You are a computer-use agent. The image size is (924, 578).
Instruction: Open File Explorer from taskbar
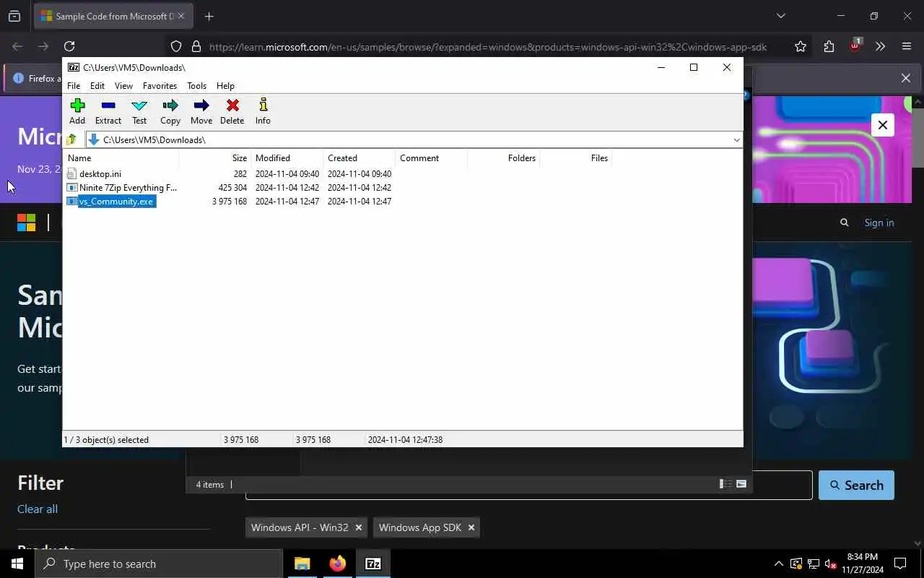(302, 564)
